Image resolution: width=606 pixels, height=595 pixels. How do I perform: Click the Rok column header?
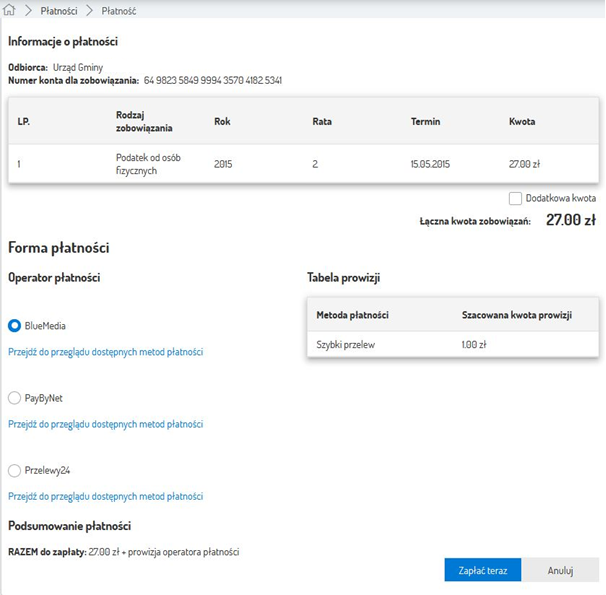(222, 122)
